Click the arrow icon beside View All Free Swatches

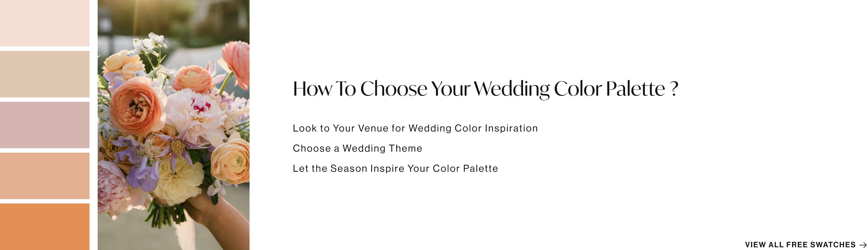pyautogui.click(x=863, y=245)
